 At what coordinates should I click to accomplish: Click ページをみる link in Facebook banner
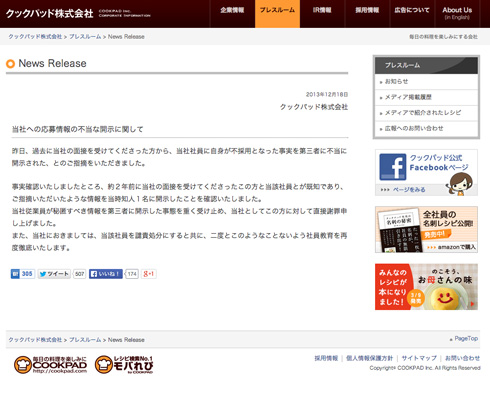(409, 190)
